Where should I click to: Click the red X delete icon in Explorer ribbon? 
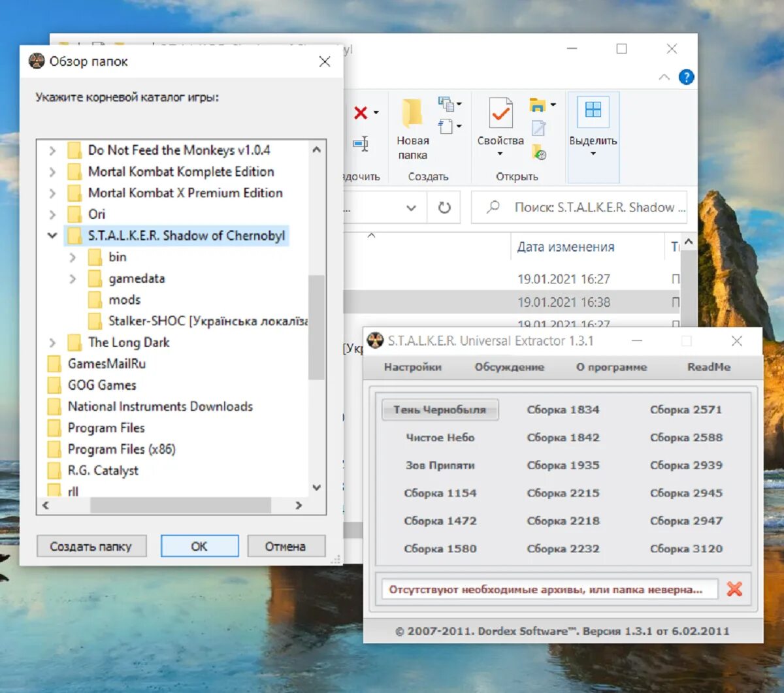[x=361, y=113]
